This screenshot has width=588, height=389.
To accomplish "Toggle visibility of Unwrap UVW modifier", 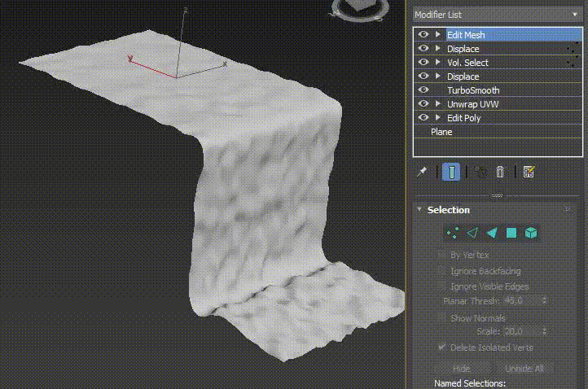I will tap(423, 104).
